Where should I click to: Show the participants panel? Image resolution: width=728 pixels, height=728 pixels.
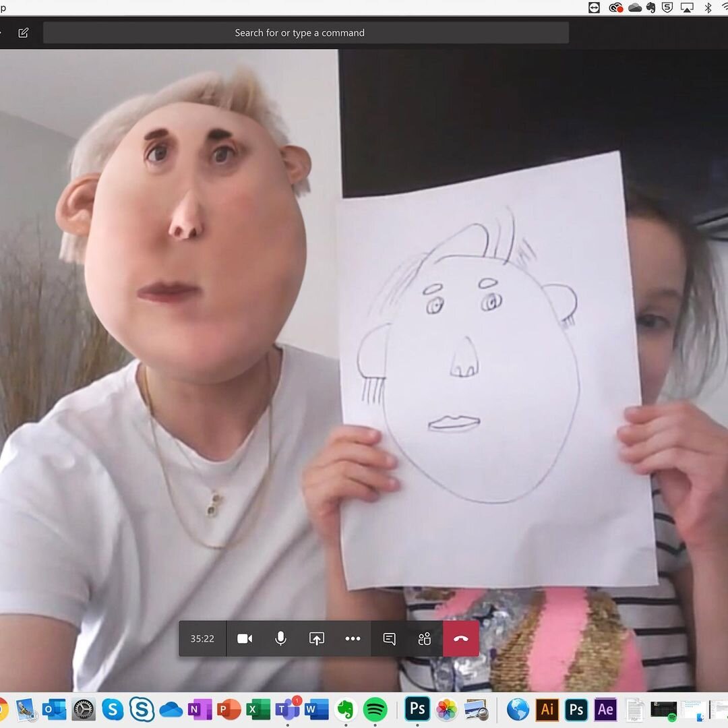(425, 638)
